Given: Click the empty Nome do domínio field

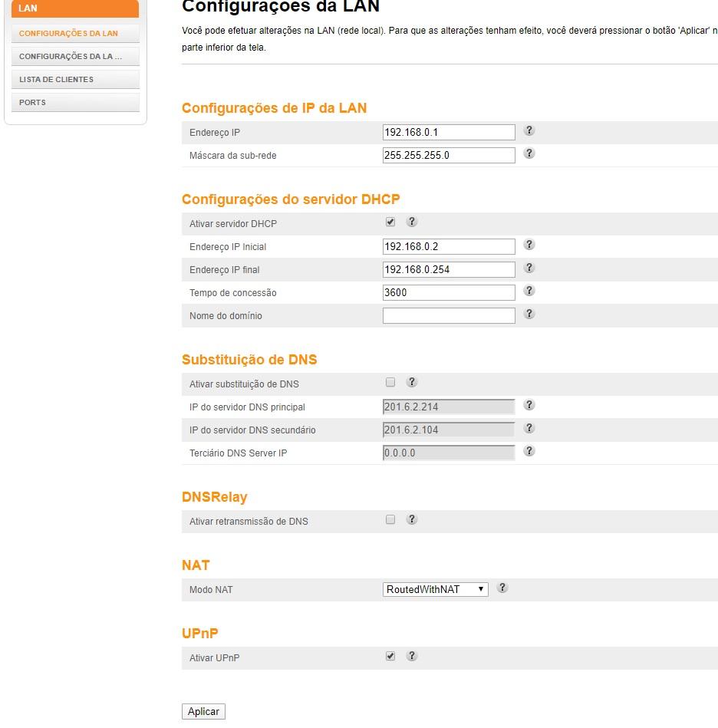Looking at the screenshot, I should 449,316.
